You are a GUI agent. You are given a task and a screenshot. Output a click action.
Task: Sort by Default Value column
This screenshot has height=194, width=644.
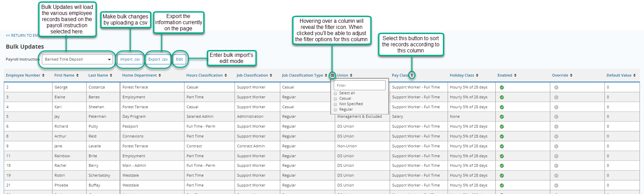pos(634,76)
